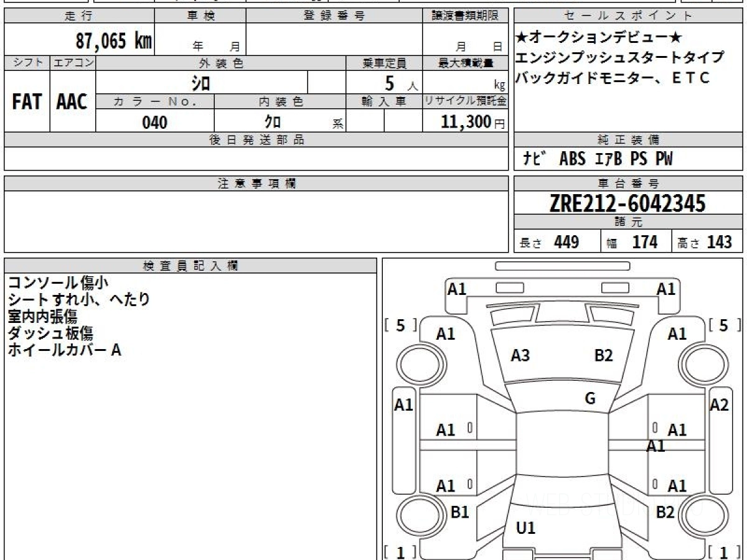Click the 5 人 seating capacity value
This screenshot has height=560, width=747.
tap(401, 83)
